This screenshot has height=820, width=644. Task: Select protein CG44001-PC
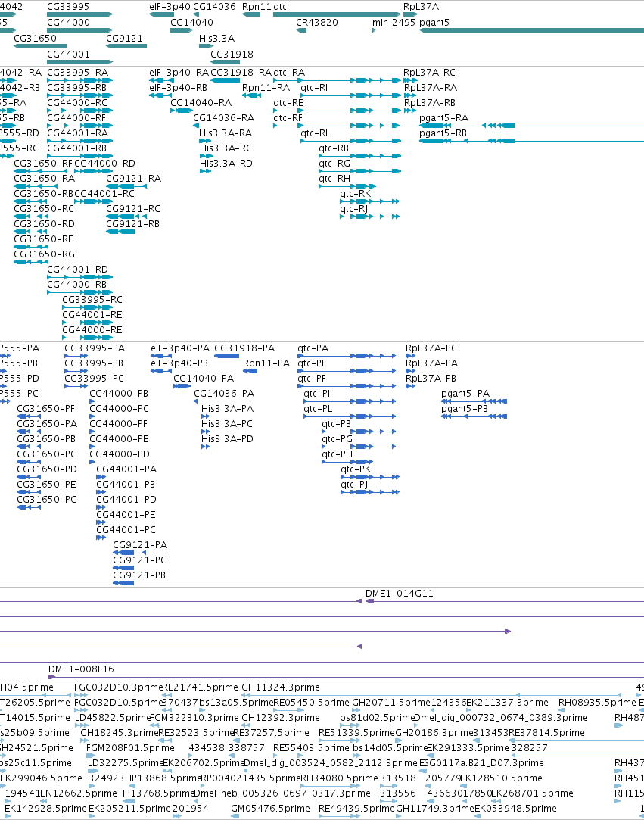[126, 530]
